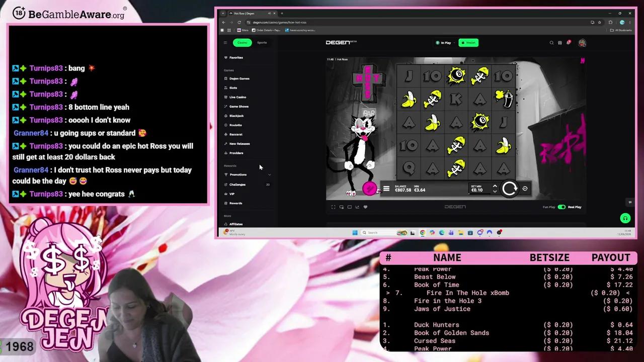Open the autoplay settings icon

coord(525,189)
